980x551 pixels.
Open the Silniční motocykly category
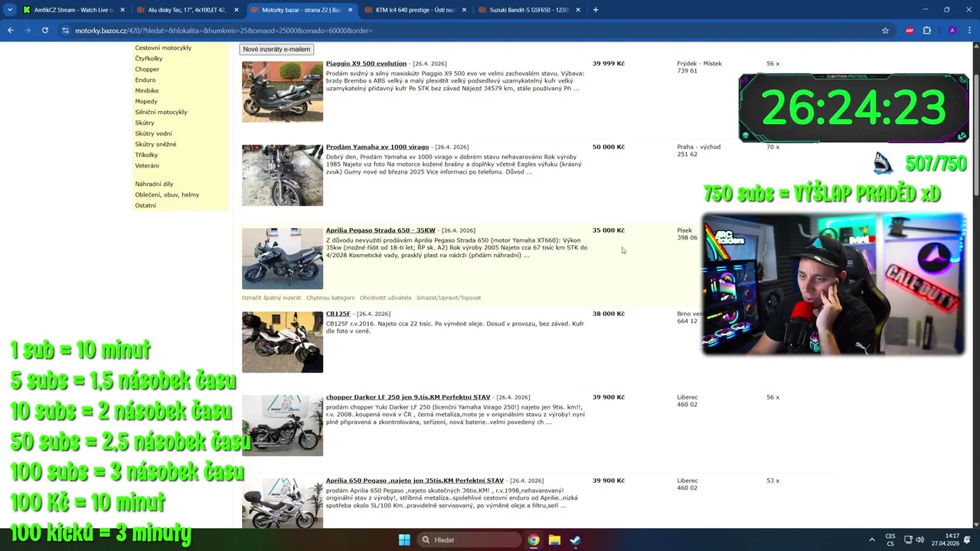[161, 112]
